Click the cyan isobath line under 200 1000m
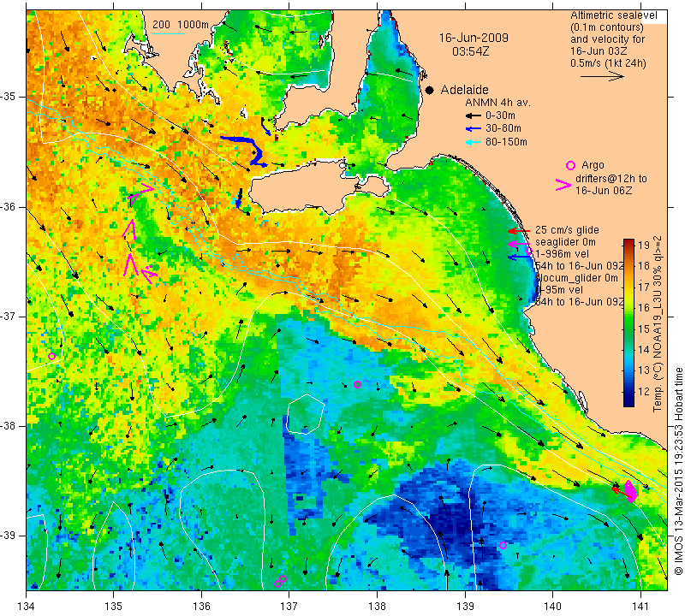Screen dimensions: 685x616 click(168, 33)
